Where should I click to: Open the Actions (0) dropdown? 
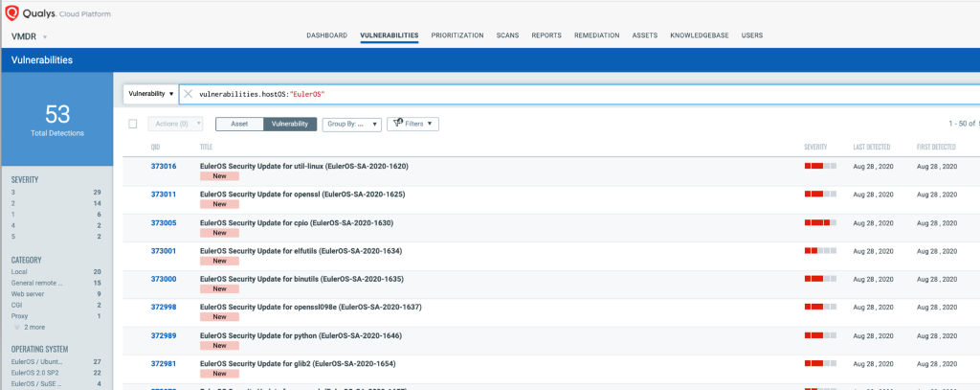(x=176, y=124)
